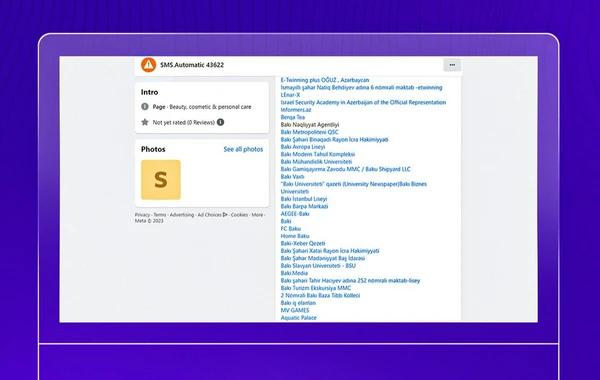Open Bakı Bərpa Mərkəzi link

pyautogui.click(x=304, y=206)
